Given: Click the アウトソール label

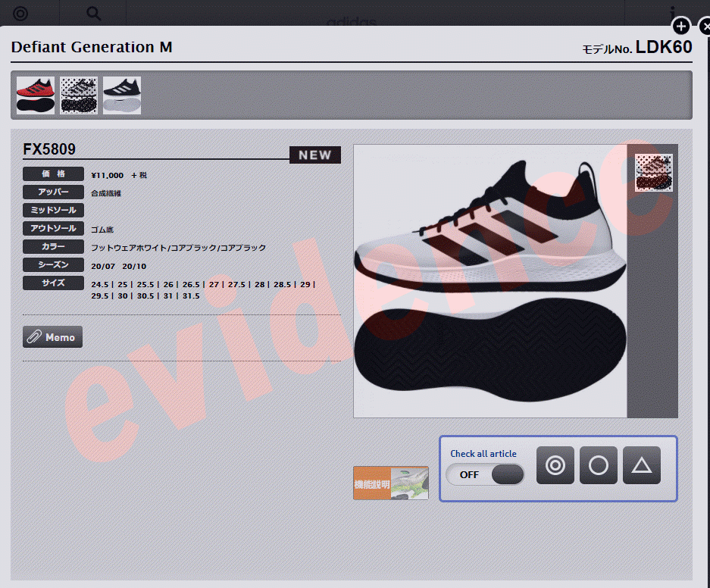Looking at the screenshot, I should pyautogui.click(x=54, y=228).
